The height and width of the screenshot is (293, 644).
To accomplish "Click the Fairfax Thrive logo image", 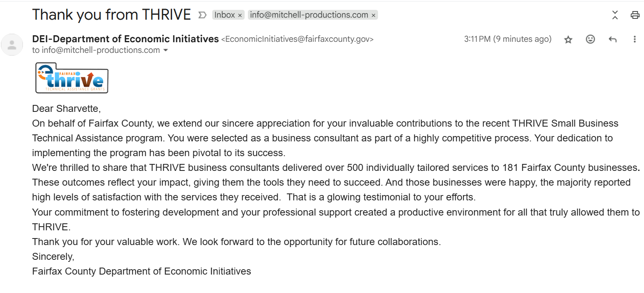I will tap(72, 78).
